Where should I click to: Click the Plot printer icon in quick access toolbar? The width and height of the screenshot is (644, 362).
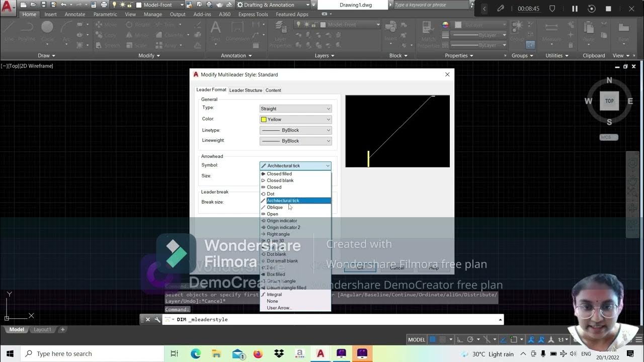coord(104,5)
